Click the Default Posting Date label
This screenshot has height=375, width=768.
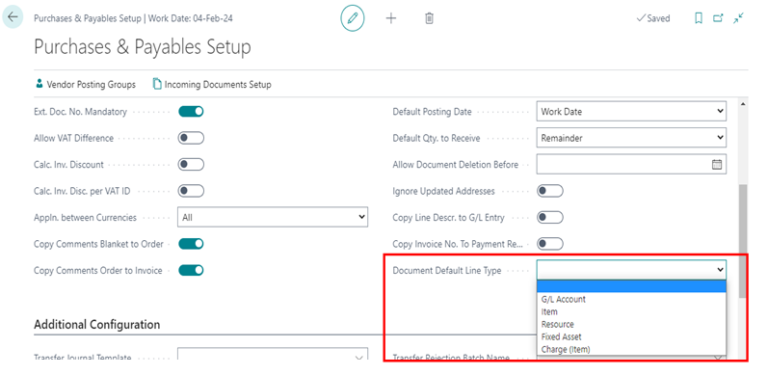point(432,112)
